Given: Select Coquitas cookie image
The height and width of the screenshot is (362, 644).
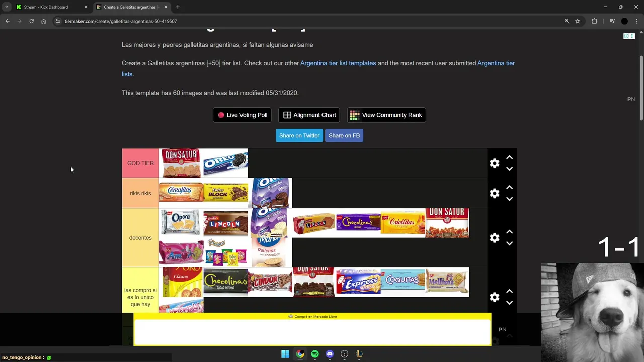Looking at the screenshot, I should pos(403,282).
